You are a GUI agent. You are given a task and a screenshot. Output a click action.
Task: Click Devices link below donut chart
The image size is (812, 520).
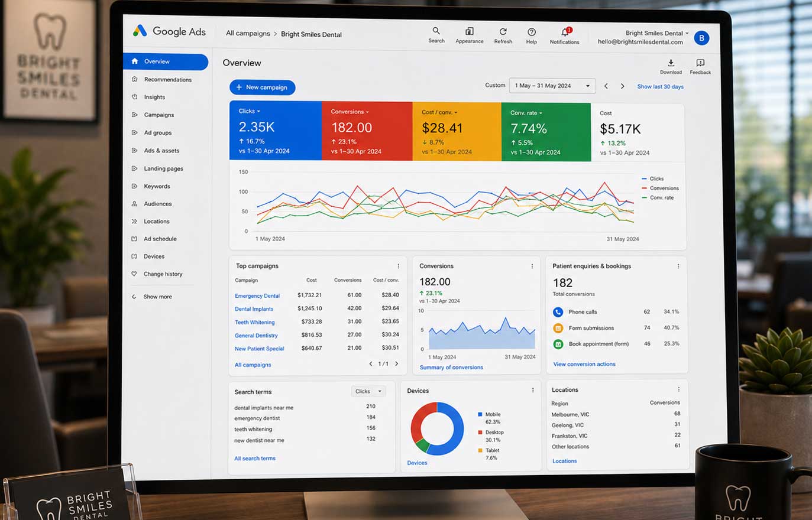click(417, 463)
